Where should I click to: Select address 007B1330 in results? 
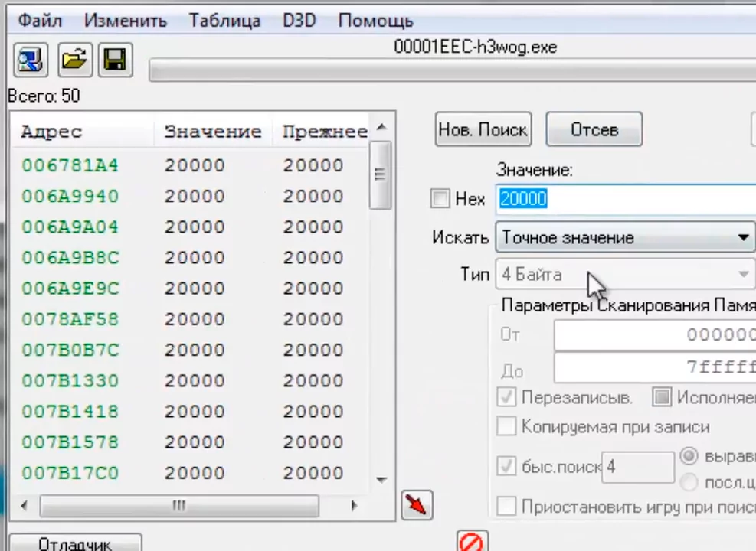click(x=70, y=381)
